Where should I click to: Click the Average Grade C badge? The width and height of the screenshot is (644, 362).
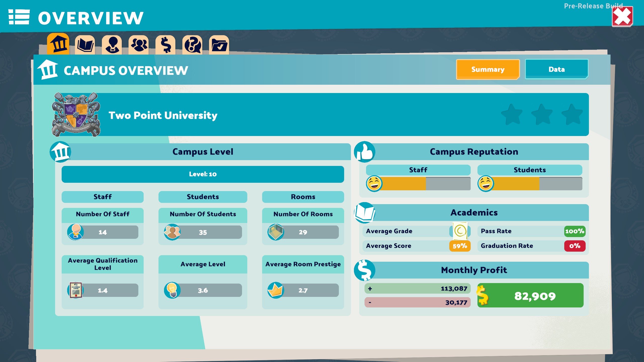(460, 231)
